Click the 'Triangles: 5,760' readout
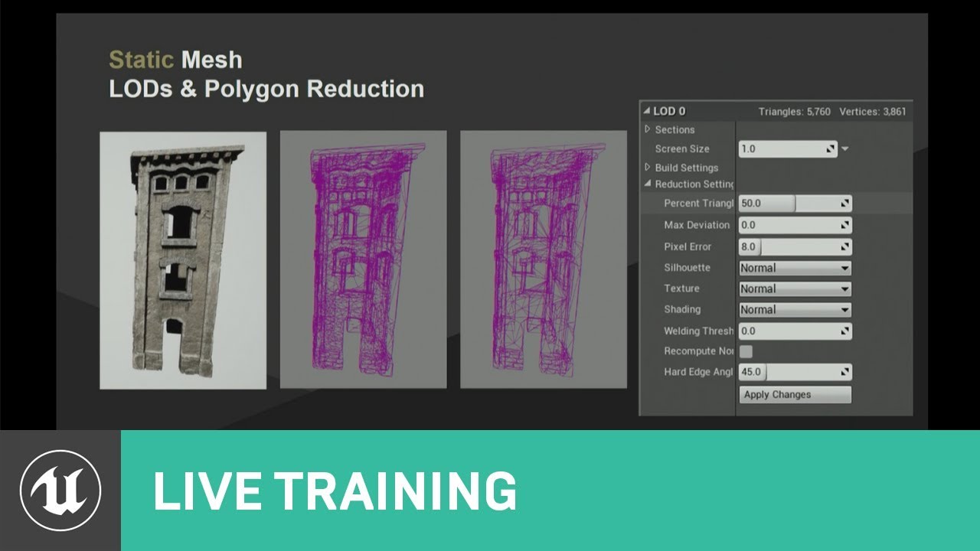 click(x=795, y=112)
